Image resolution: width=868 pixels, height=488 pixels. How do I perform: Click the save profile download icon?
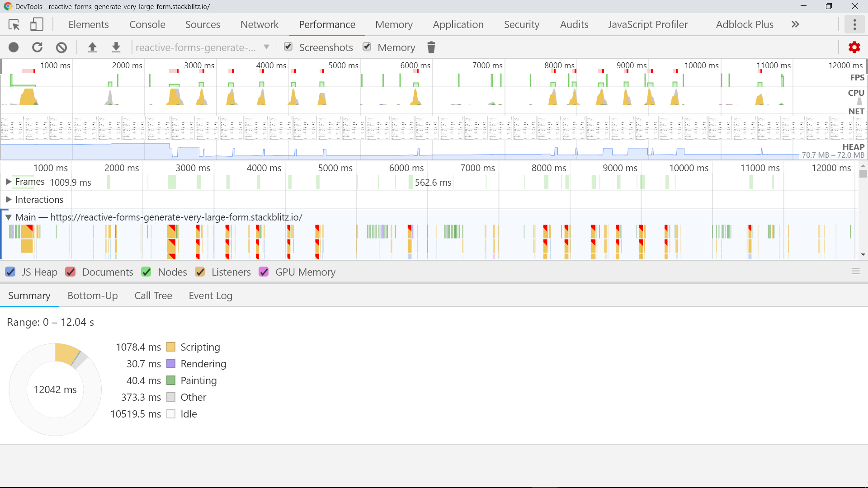116,47
